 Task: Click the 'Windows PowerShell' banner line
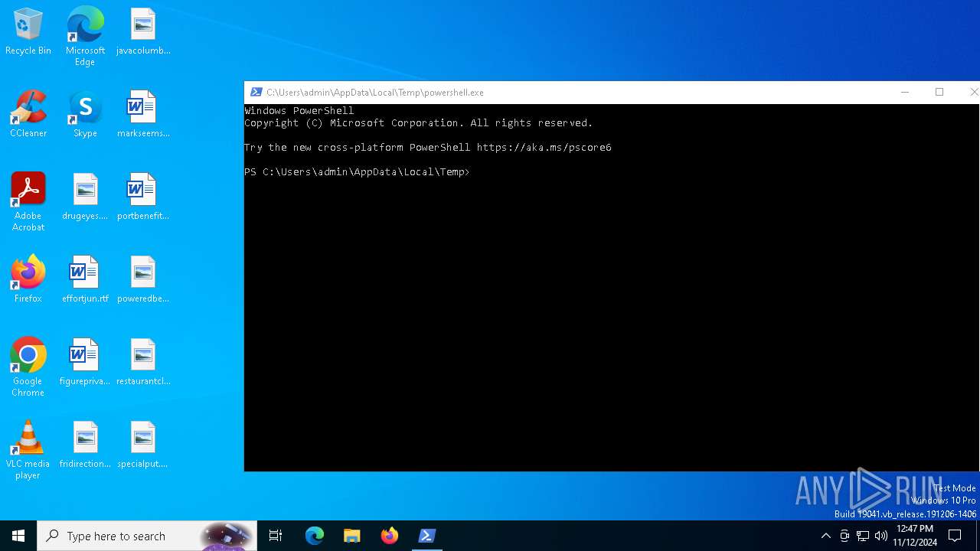(299, 111)
